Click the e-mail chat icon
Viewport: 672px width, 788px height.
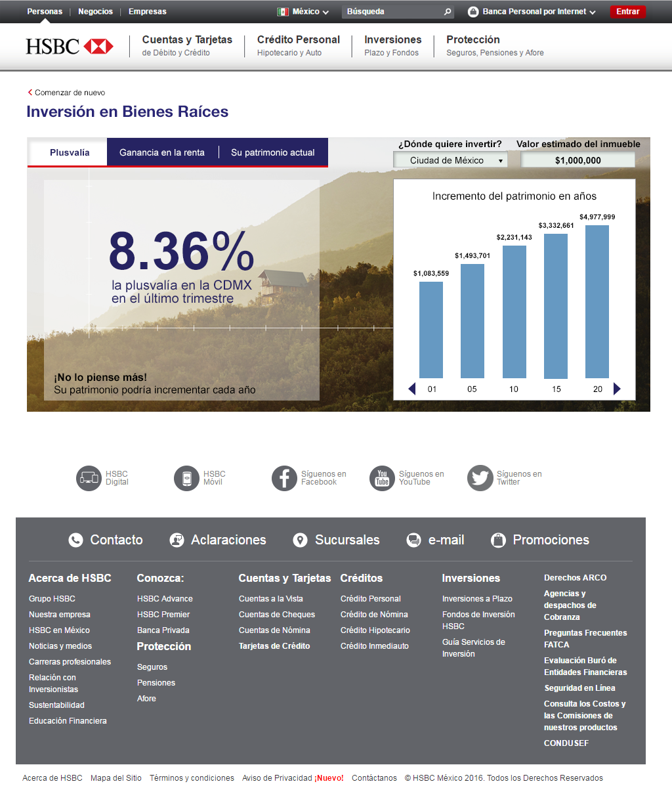click(413, 540)
